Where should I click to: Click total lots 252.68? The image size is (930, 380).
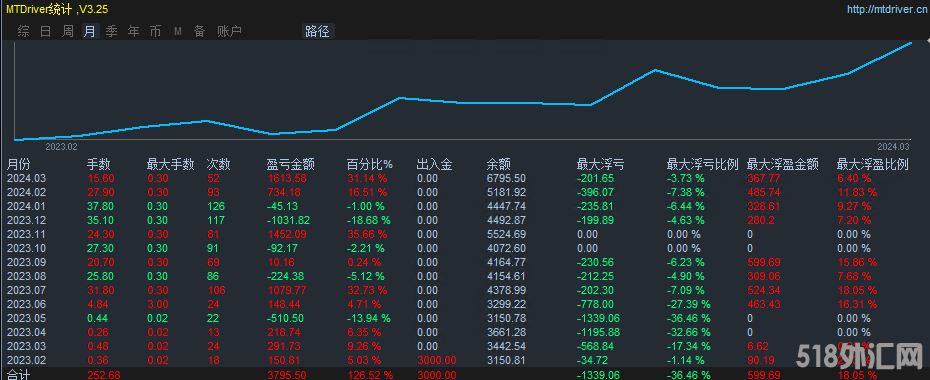[x=104, y=375]
